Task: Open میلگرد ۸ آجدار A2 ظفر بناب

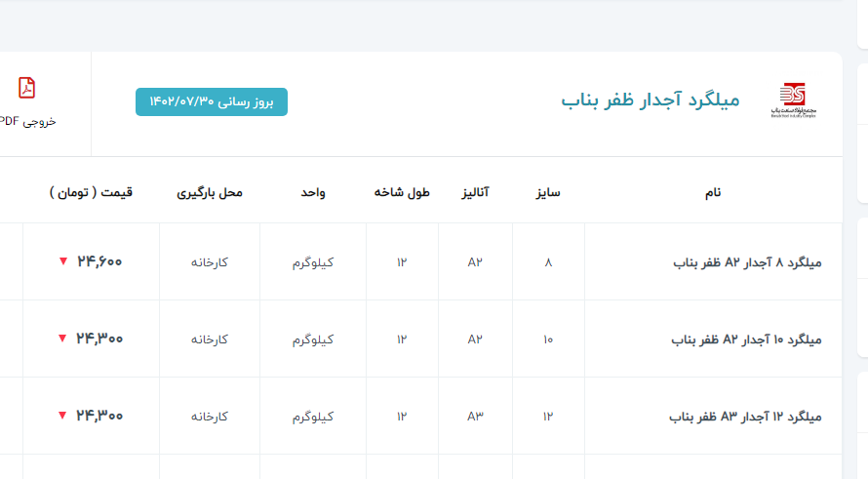Action: click(x=748, y=262)
